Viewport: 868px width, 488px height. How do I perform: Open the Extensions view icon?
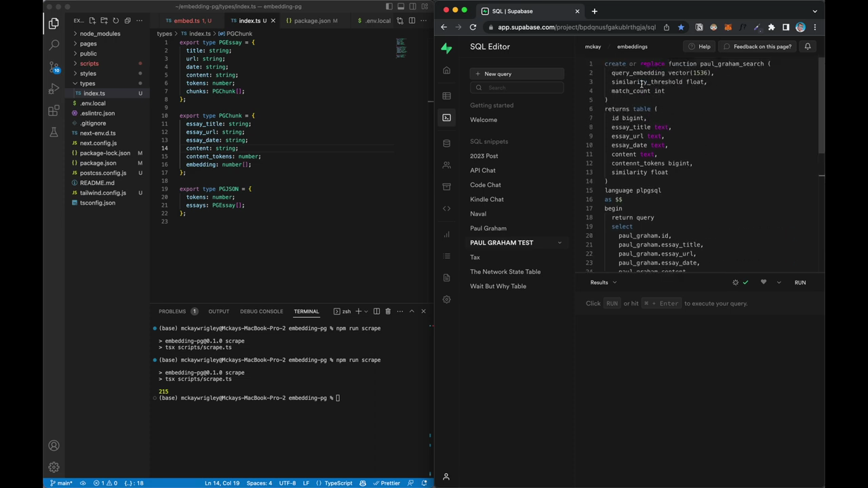tap(54, 110)
